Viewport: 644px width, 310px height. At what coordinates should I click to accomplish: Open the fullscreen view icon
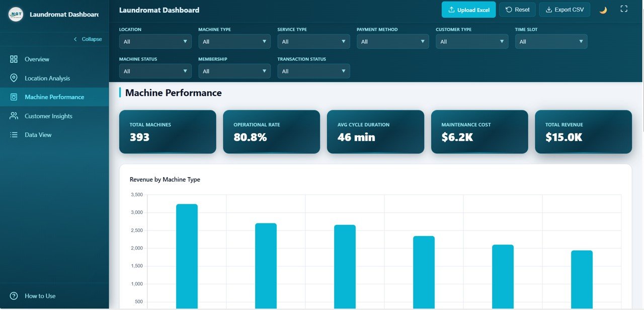point(624,9)
